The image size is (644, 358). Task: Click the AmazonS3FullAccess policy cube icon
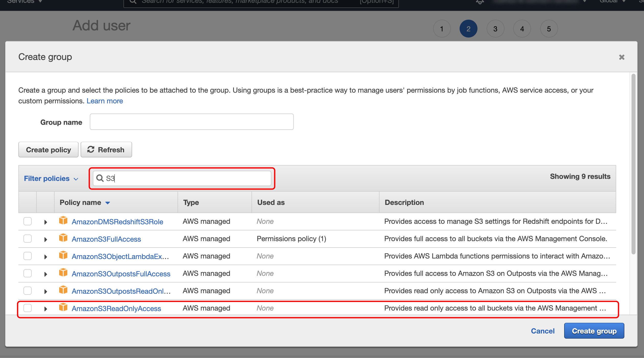pos(63,238)
